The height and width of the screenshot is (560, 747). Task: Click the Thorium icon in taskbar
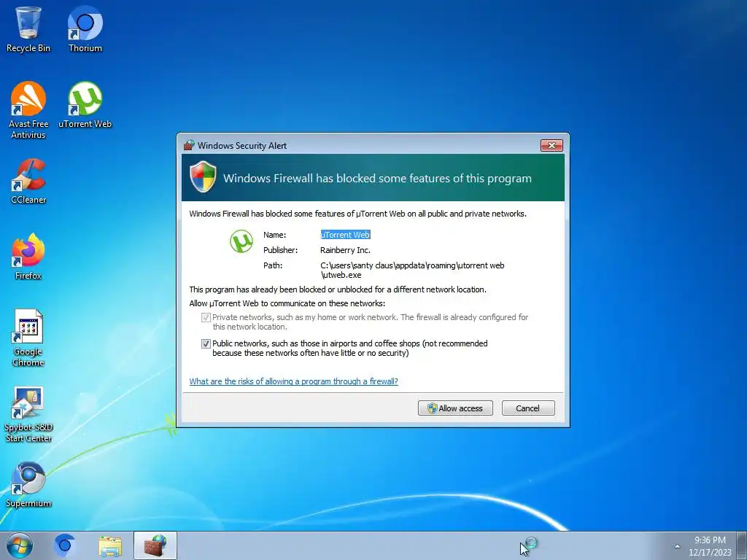click(64, 545)
